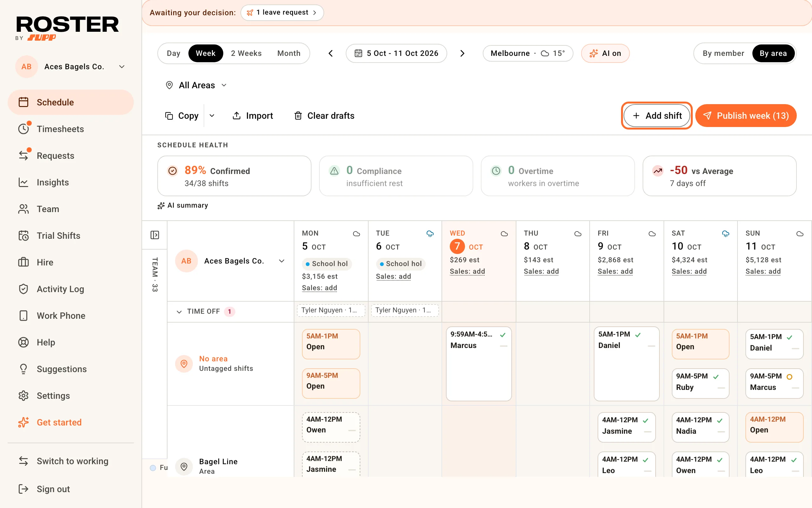
Task: Go to next week arrow
Action: tap(462, 53)
